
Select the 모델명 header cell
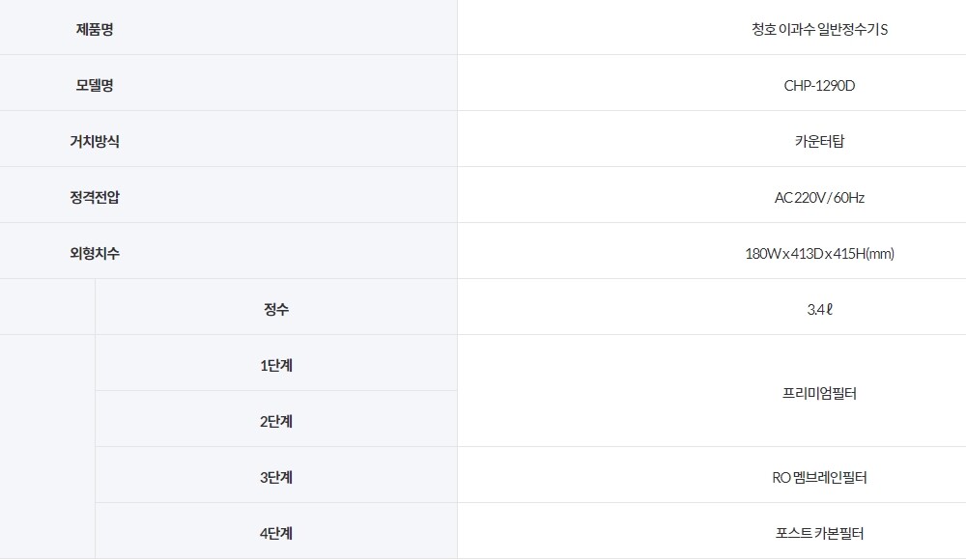[x=95, y=86]
